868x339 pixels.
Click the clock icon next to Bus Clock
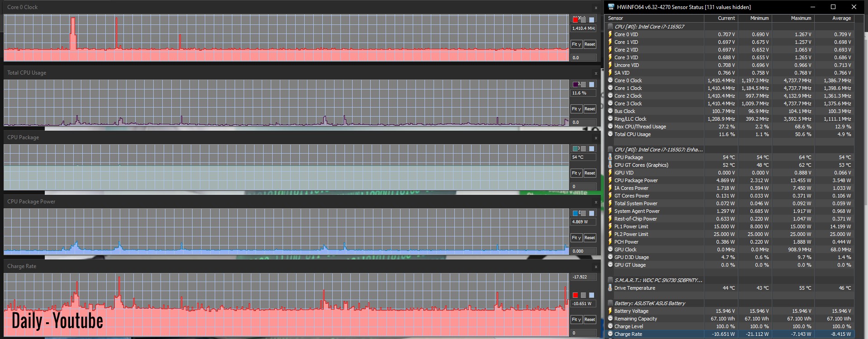pos(610,111)
